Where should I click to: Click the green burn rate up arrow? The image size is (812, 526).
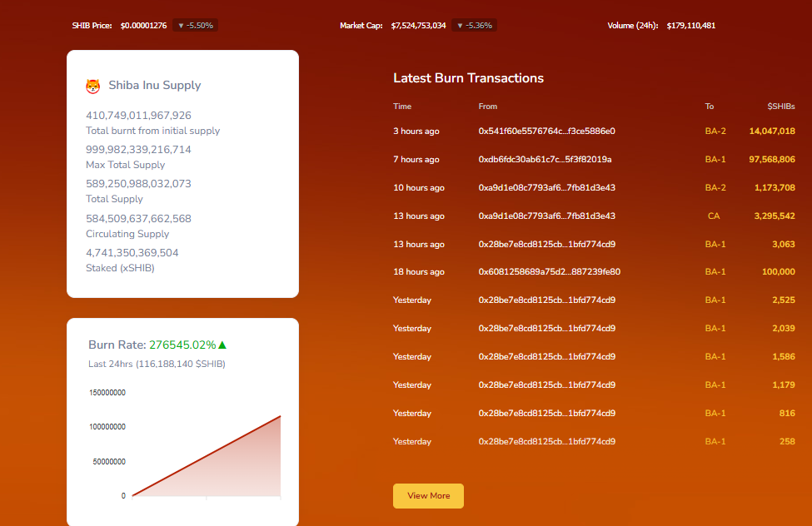pyautogui.click(x=222, y=345)
